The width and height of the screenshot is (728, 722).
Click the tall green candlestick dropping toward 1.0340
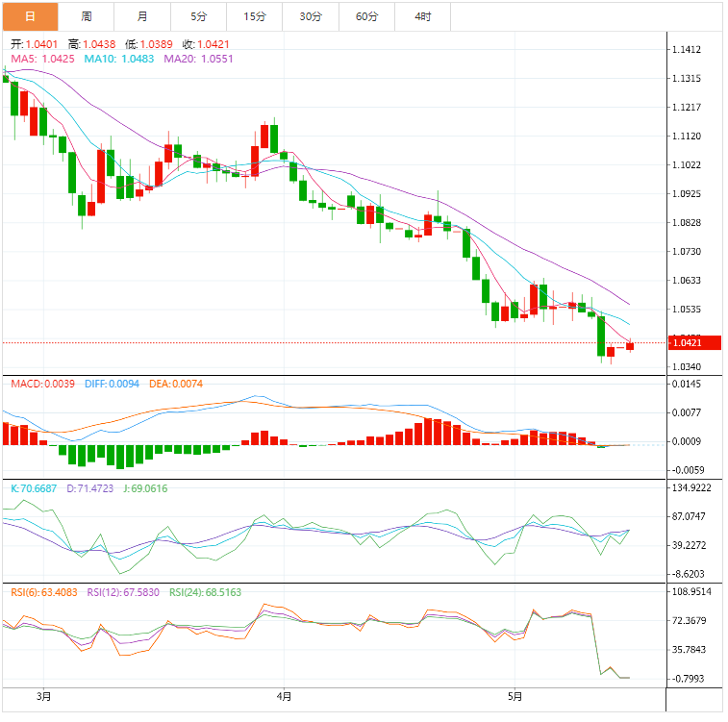tap(601, 336)
